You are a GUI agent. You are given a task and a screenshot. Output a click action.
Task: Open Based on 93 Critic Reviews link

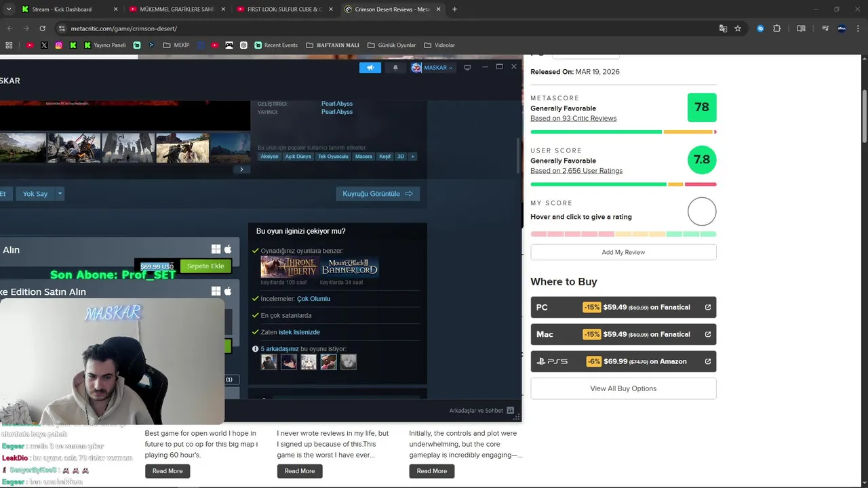pos(574,119)
